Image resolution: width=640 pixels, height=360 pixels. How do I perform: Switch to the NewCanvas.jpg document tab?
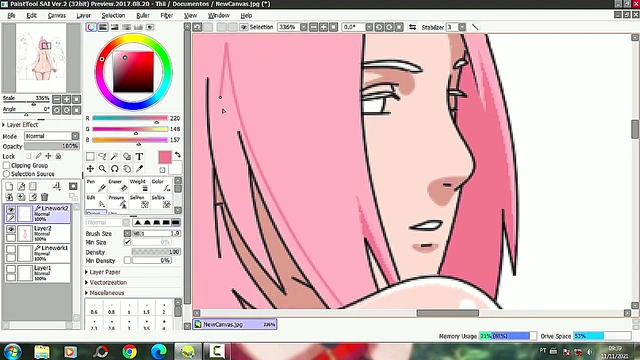click(x=235, y=324)
